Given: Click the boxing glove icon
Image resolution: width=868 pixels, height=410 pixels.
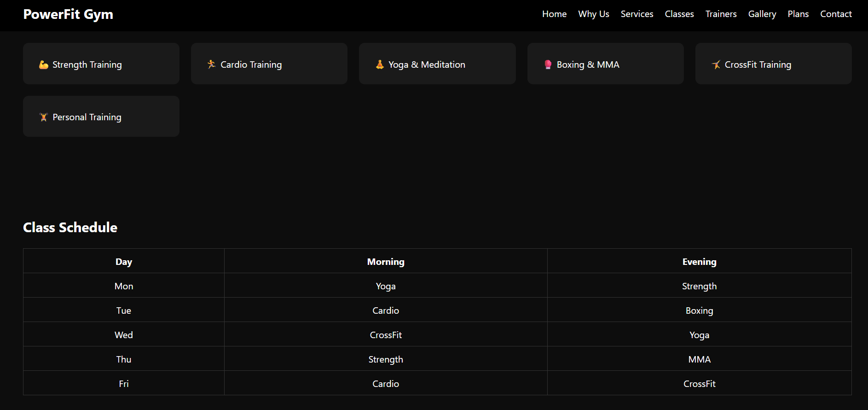Looking at the screenshot, I should coord(548,64).
